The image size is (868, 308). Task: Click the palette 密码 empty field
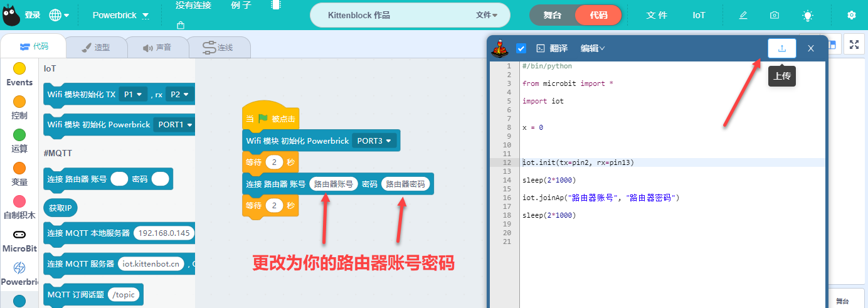pos(161,179)
